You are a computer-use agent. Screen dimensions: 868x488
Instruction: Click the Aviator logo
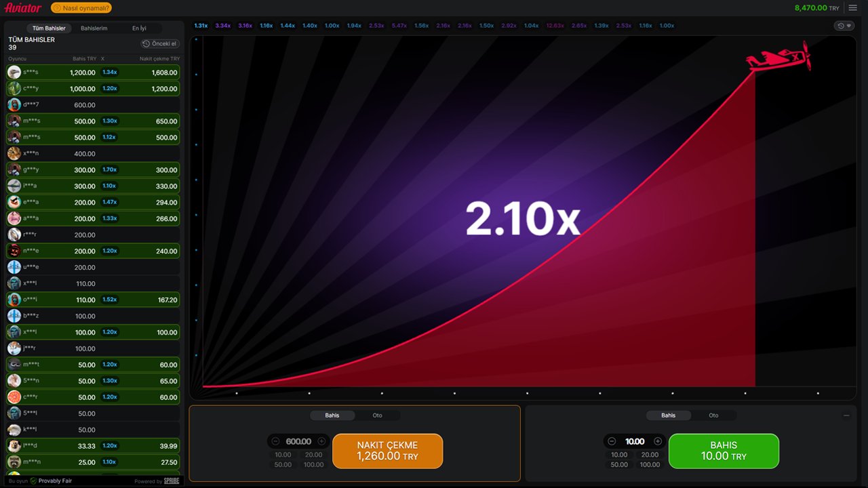[23, 8]
